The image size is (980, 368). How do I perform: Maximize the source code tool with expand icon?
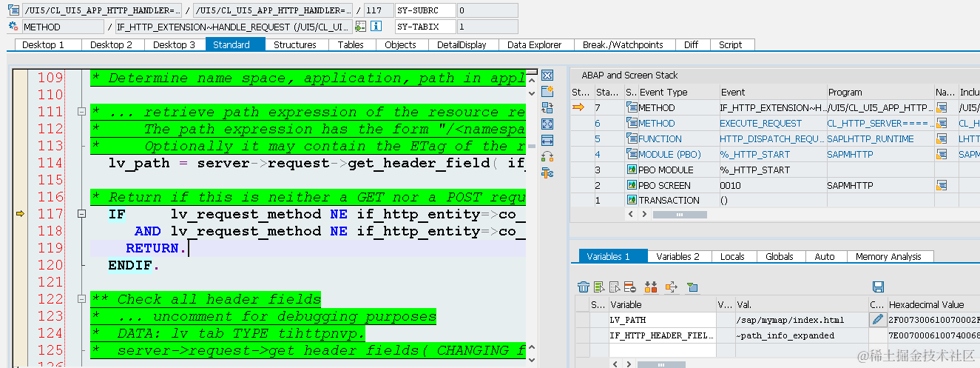[547, 124]
